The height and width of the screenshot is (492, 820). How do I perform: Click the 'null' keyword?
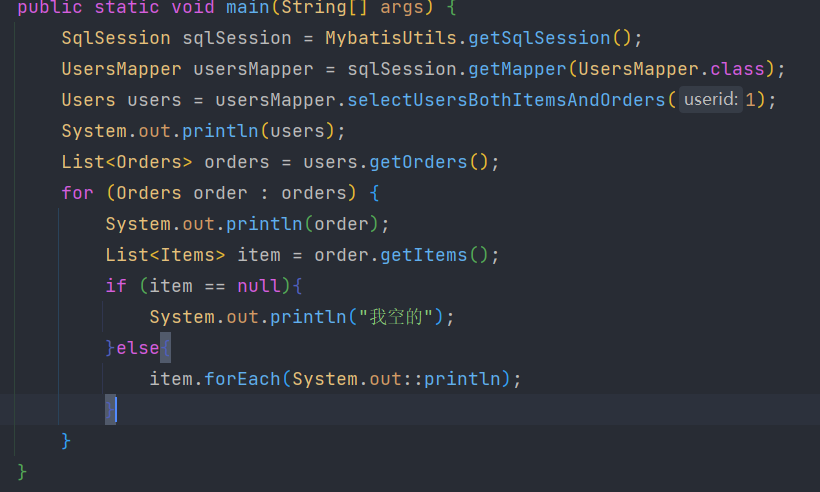(259, 286)
